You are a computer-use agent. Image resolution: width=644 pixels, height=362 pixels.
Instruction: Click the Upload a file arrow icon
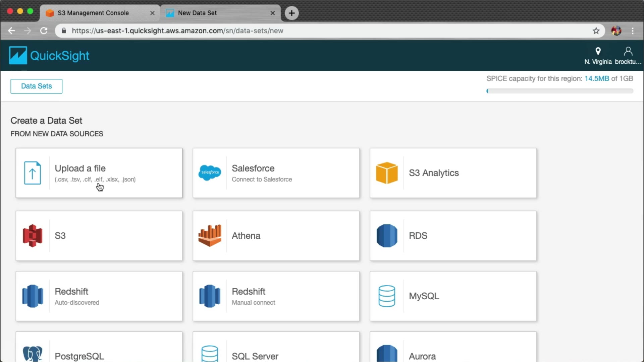33,173
